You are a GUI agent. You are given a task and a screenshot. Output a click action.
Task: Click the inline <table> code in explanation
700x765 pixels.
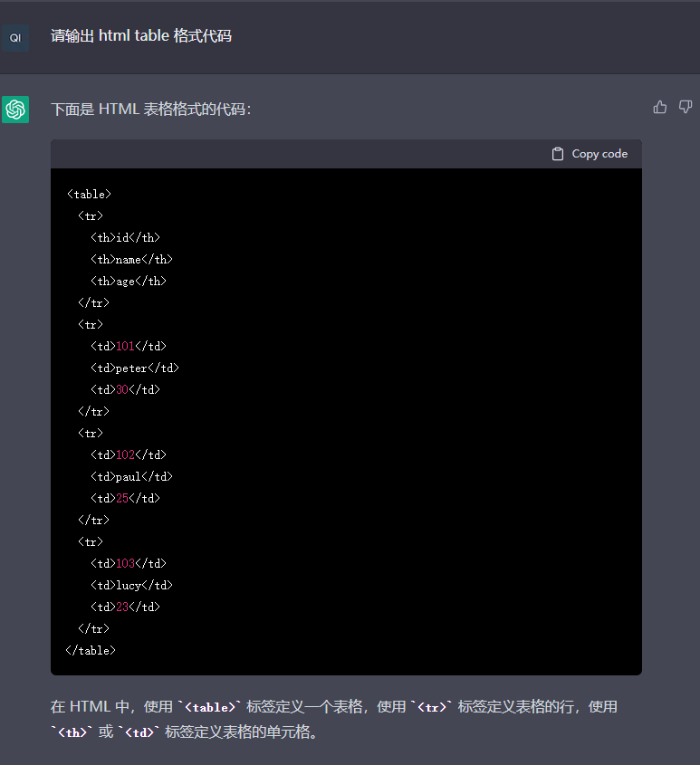(210, 707)
